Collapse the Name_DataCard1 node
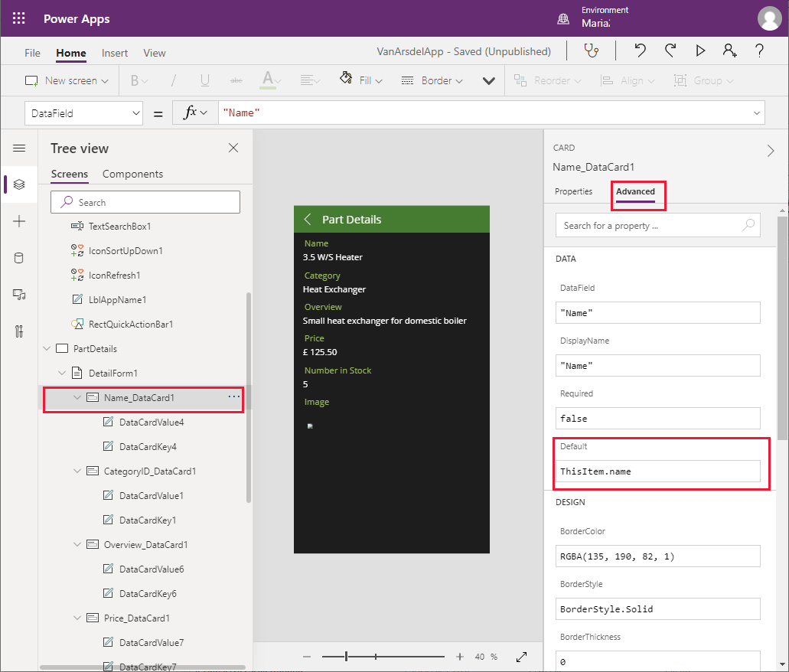Viewport: 789px width, 672px height. 77,397
